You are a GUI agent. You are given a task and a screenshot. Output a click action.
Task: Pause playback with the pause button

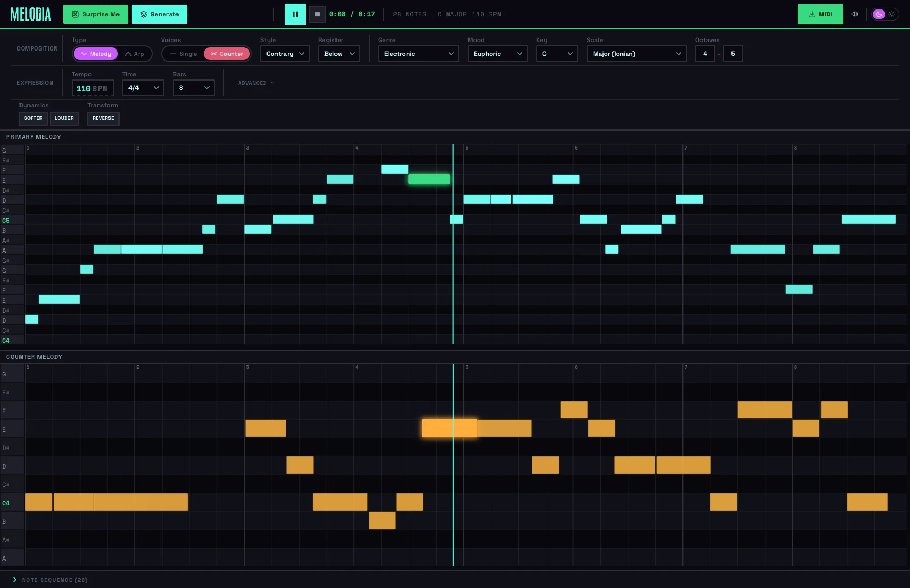pyautogui.click(x=295, y=14)
